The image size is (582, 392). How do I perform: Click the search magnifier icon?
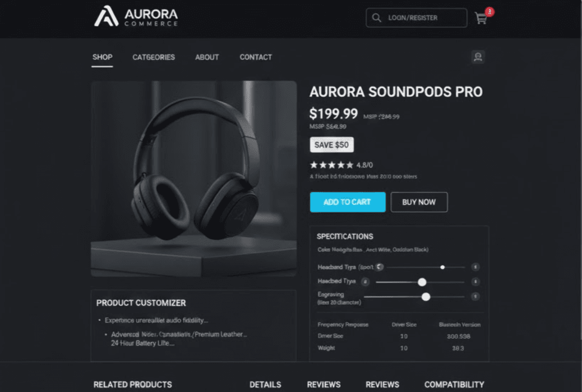tap(376, 18)
